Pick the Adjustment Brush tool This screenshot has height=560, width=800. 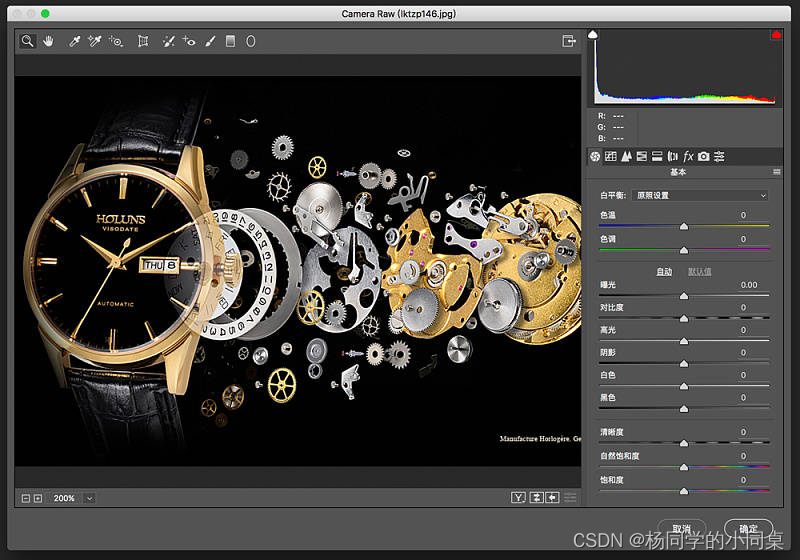click(210, 41)
